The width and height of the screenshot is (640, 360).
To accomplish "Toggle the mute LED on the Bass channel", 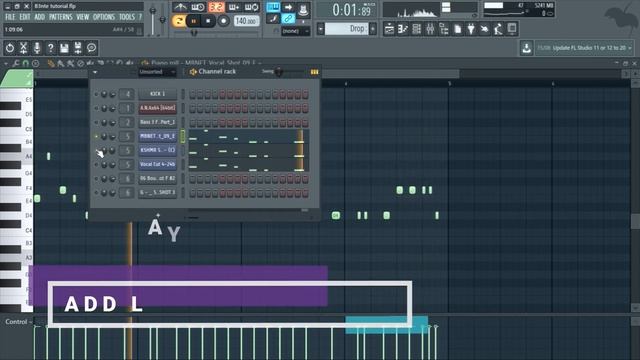I will click(x=96, y=122).
